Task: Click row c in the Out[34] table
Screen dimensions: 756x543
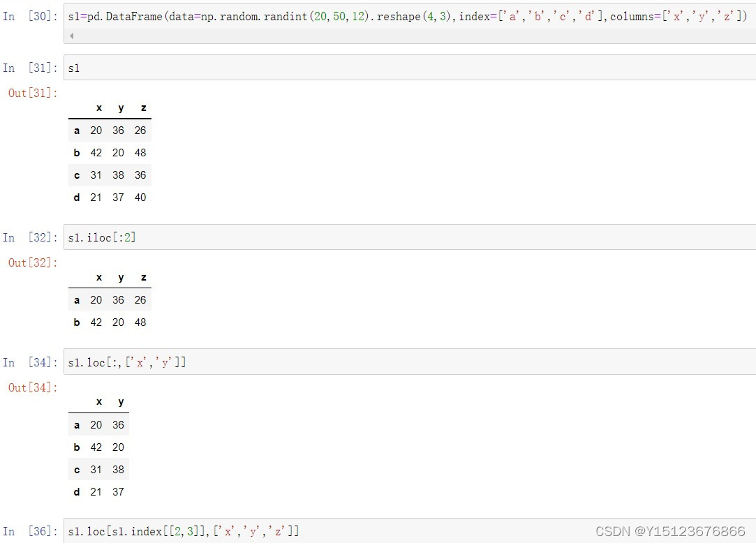Action: coord(99,470)
